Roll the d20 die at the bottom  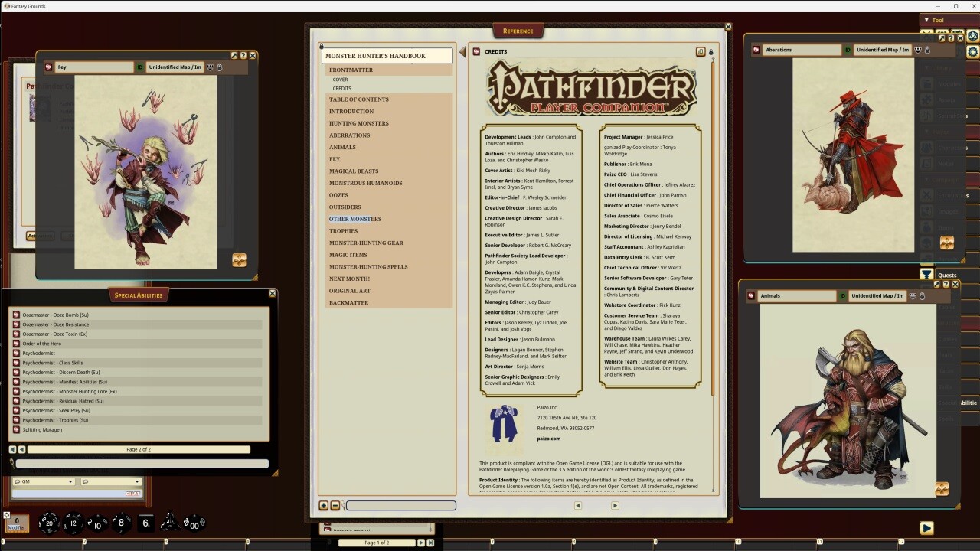pyautogui.click(x=49, y=523)
